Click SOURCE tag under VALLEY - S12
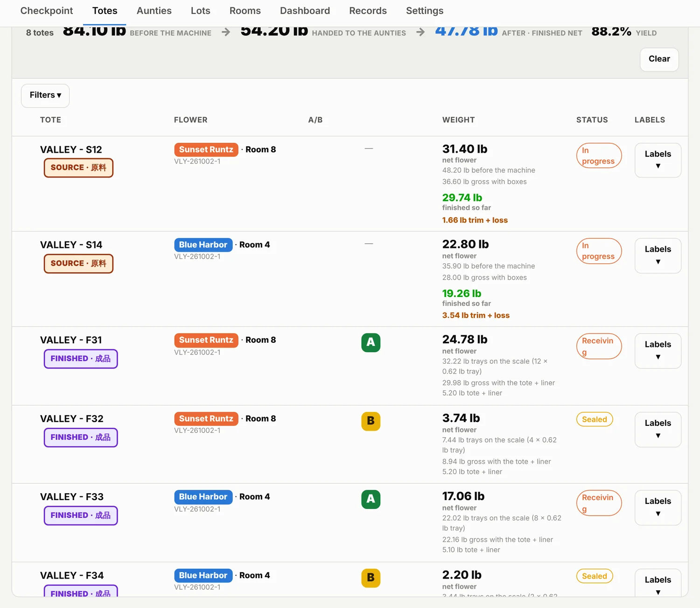Viewport: 700px width, 608px height. click(x=78, y=168)
